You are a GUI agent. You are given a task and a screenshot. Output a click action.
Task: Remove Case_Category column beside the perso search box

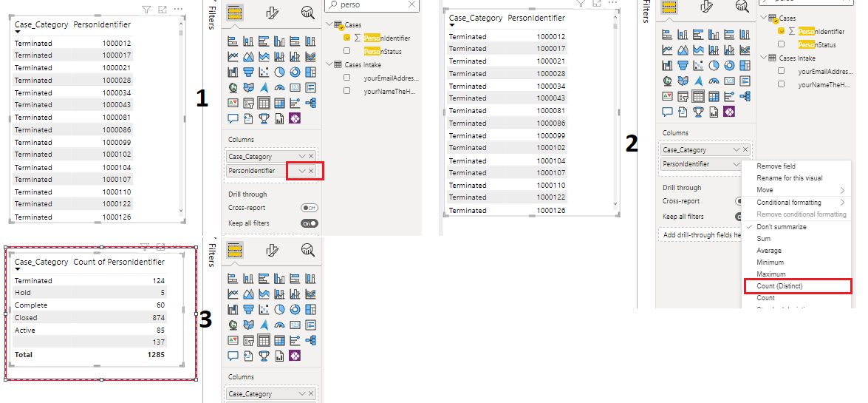[x=311, y=156]
